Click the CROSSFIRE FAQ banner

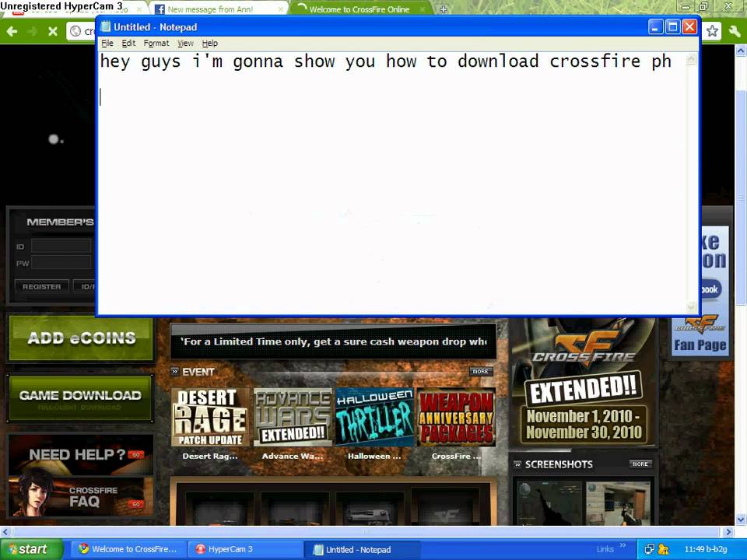click(81, 496)
